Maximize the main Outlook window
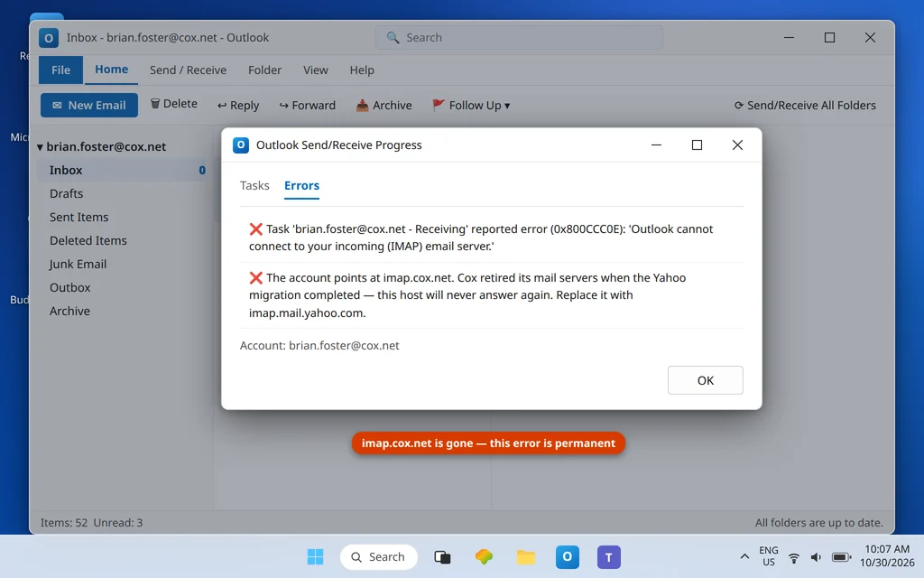924x578 pixels. click(x=829, y=38)
